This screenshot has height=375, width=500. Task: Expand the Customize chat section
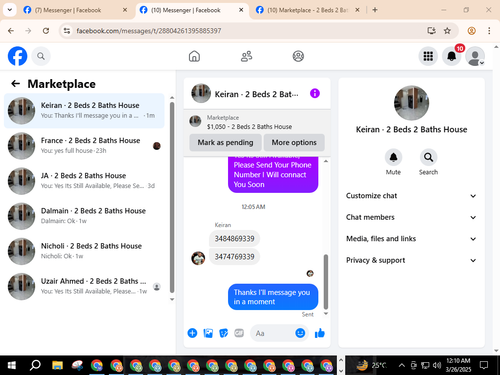[411, 196]
